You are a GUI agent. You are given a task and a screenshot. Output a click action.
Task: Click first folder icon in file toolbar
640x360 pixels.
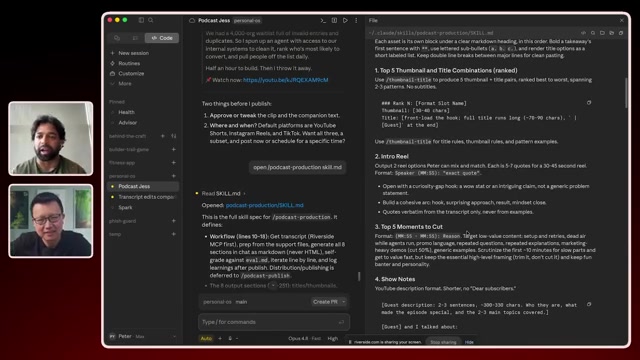(602, 33)
